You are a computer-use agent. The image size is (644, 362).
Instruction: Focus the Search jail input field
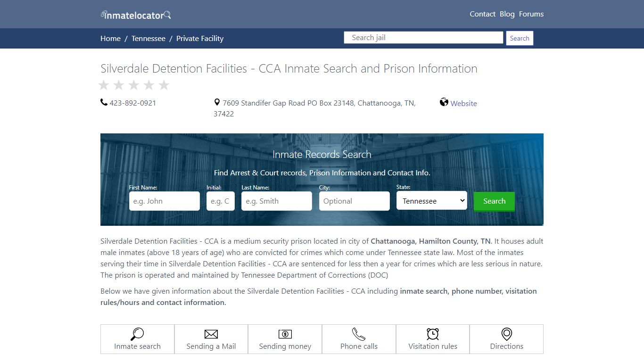424,38
